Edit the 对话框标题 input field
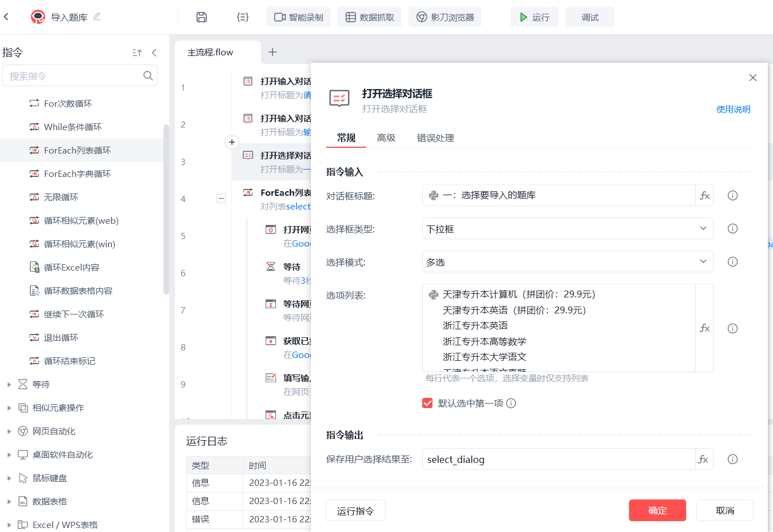The width and height of the screenshot is (773, 532). coord(559,195)
